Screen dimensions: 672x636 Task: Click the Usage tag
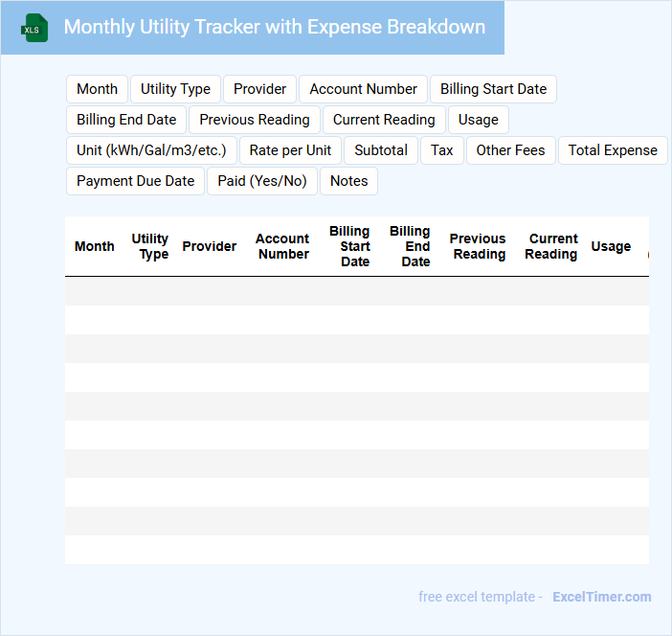[x=479, y=120]
